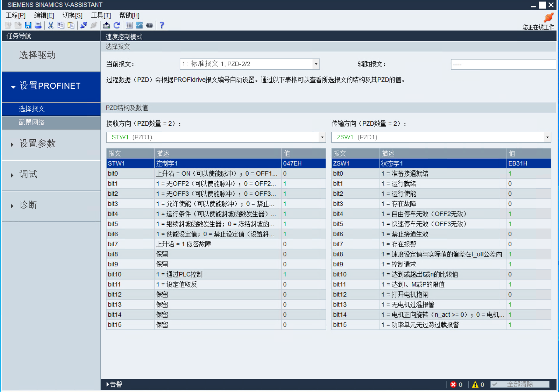Click the 辅助报文 input field

[x=503, y=64]
